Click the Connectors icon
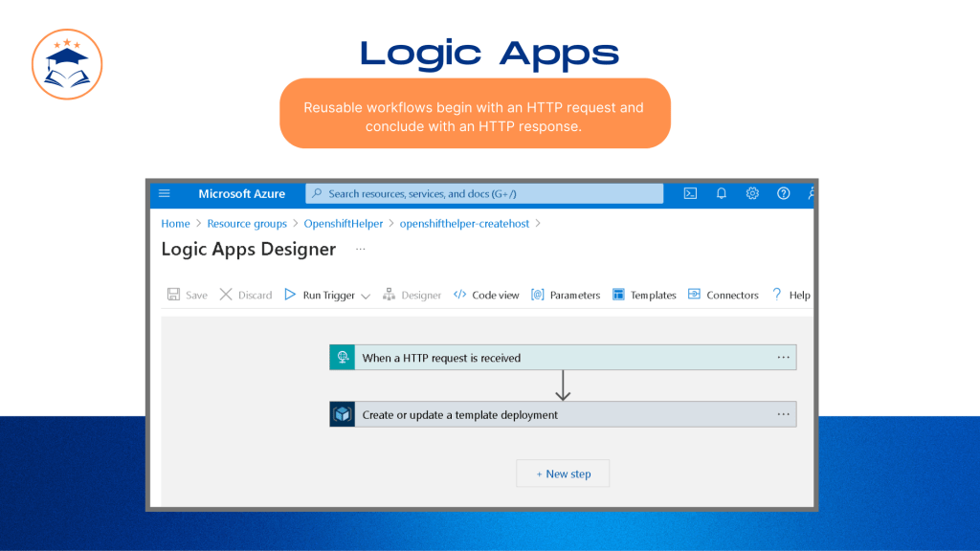 [x=694, y=295]
